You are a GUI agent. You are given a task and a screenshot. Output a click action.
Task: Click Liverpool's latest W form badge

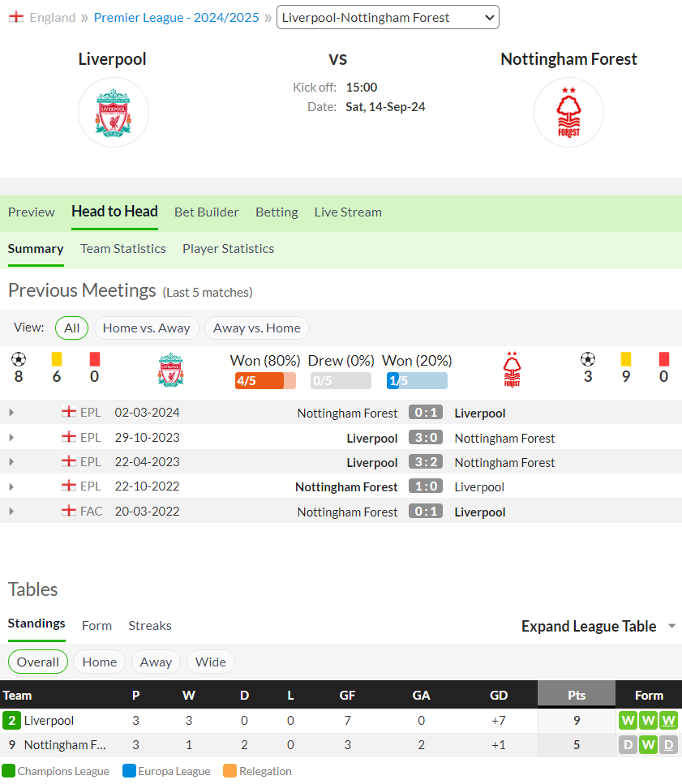(668, 721)
